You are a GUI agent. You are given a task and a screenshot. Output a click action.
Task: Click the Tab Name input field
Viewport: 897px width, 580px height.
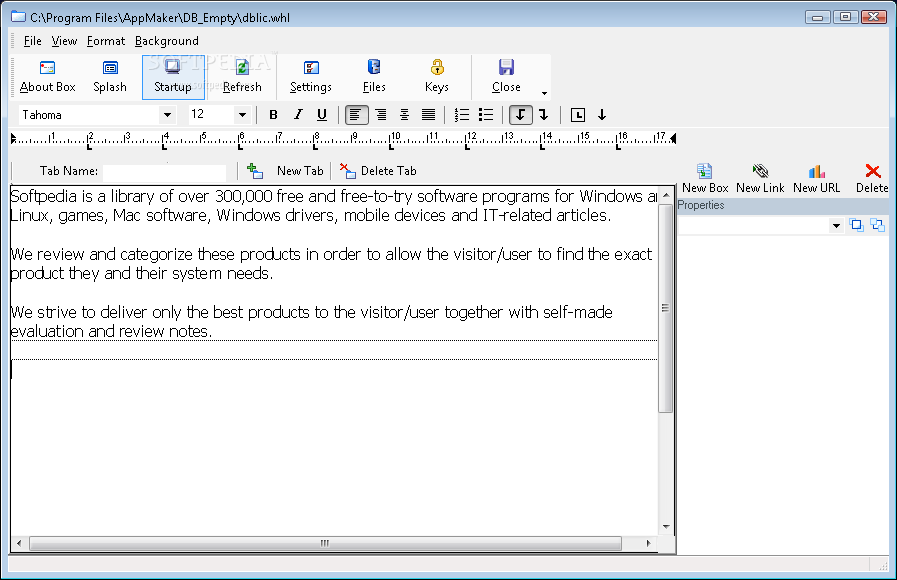pos(165,172)
